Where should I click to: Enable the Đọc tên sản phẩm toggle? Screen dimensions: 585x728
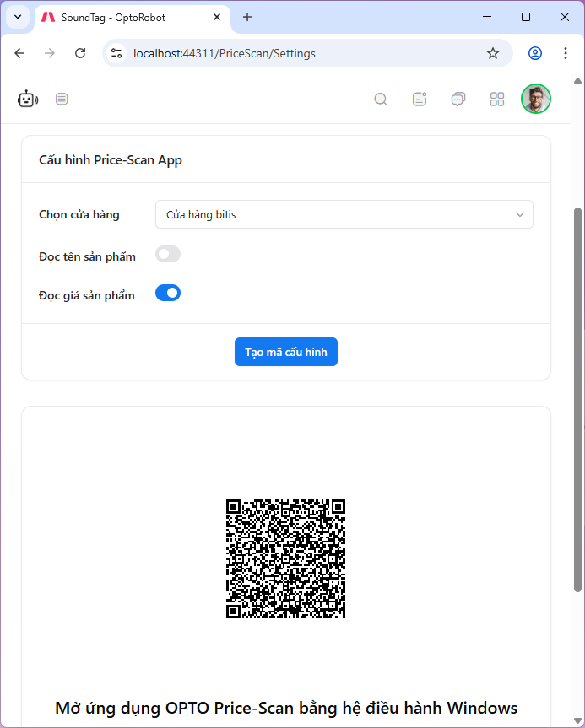click(x=168, y=254)
